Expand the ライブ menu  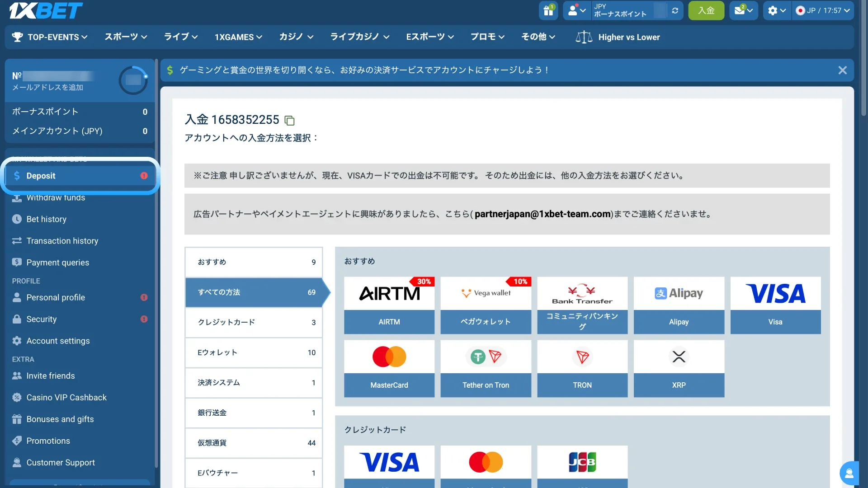tap(180, 37)
